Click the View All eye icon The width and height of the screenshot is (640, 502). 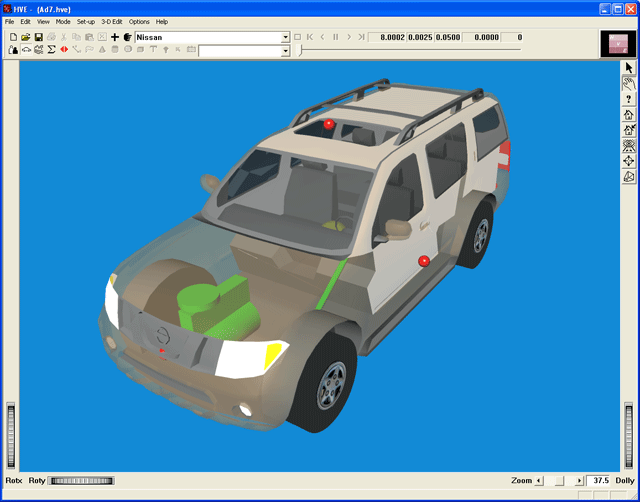tap(629, 146)
